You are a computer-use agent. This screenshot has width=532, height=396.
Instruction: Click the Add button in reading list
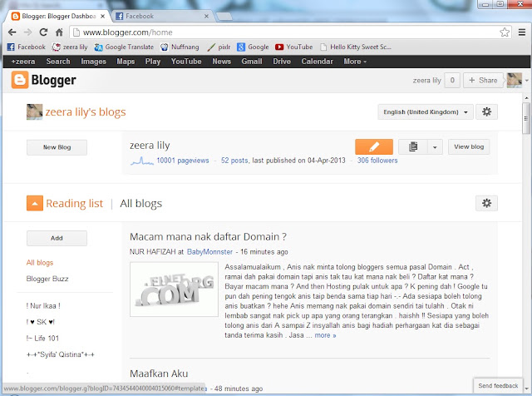point(57,238)
